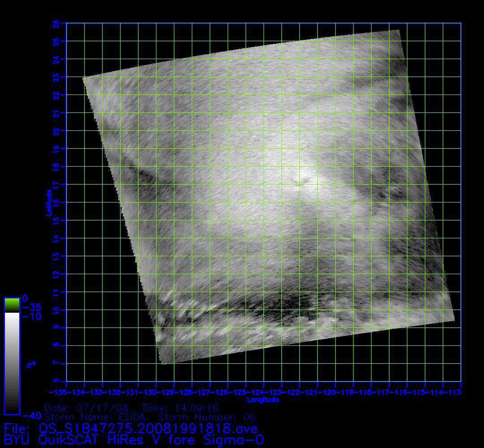Click the Date 07/17/08 text

pos(87,408)
